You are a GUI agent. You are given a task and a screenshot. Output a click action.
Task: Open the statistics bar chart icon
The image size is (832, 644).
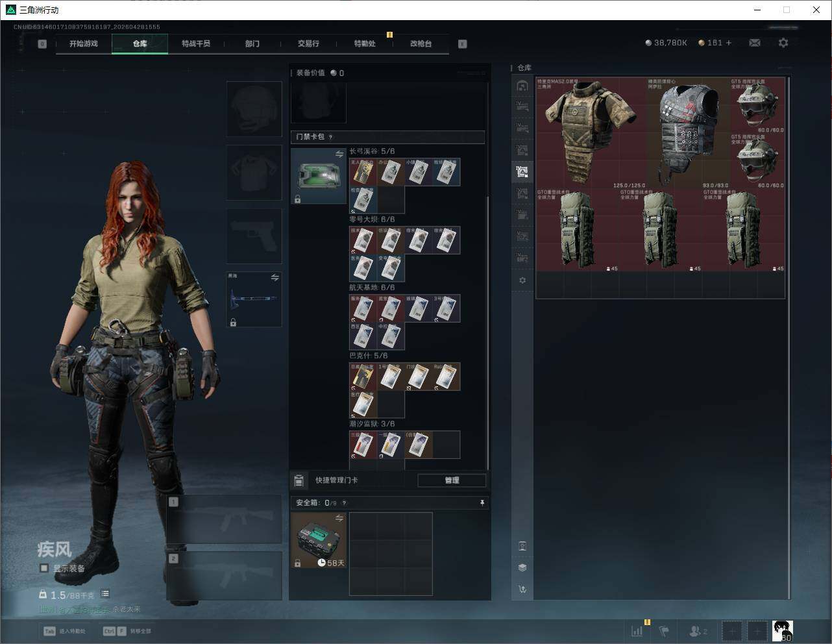(637, 630)
